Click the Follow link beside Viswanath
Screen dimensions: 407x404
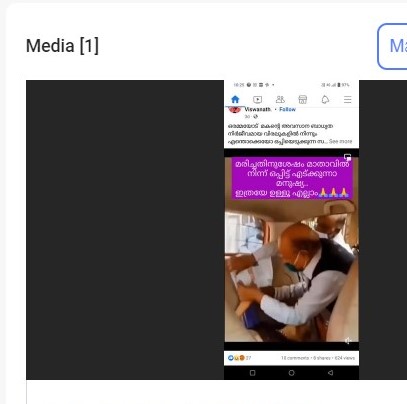(287, 109)
